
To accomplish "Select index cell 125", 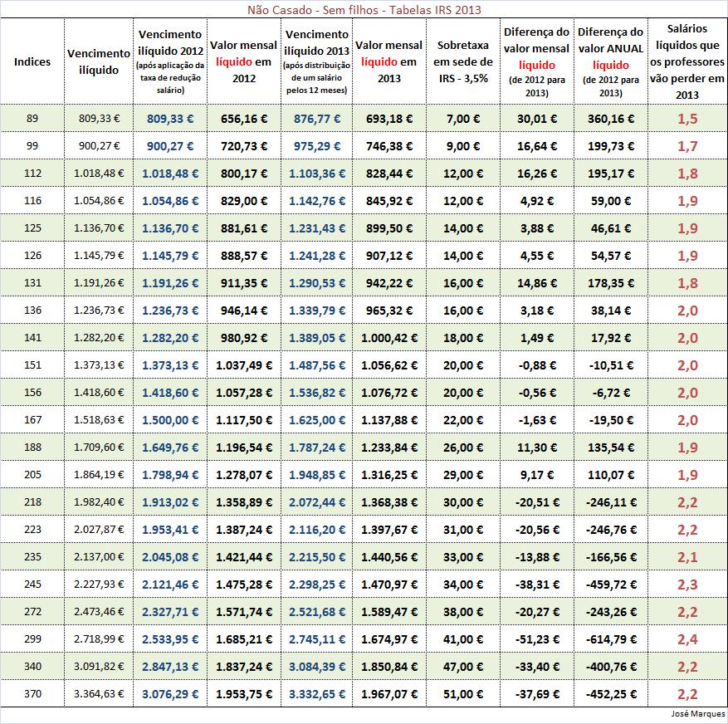I will point(32,228).
